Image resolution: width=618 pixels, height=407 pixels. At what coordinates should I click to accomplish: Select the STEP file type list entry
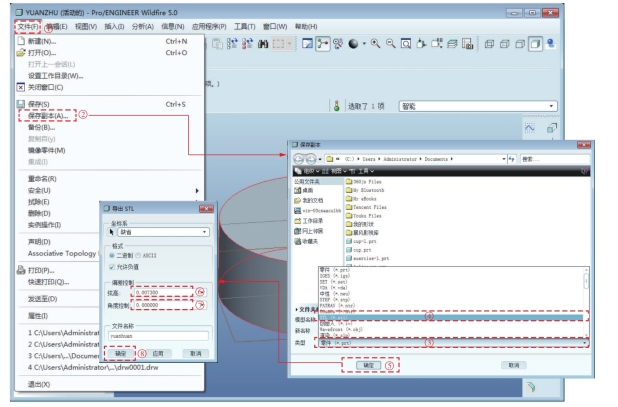(x=334, y=299)
